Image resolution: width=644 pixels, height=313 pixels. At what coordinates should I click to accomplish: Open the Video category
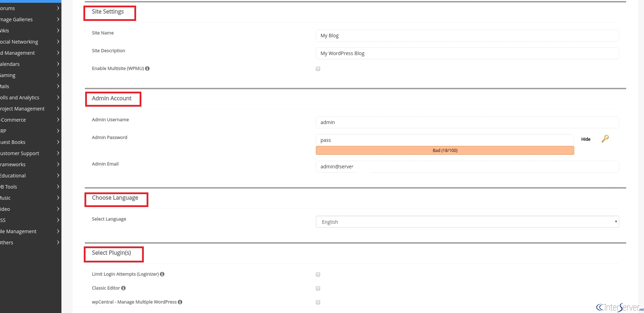tap(31, 209)
